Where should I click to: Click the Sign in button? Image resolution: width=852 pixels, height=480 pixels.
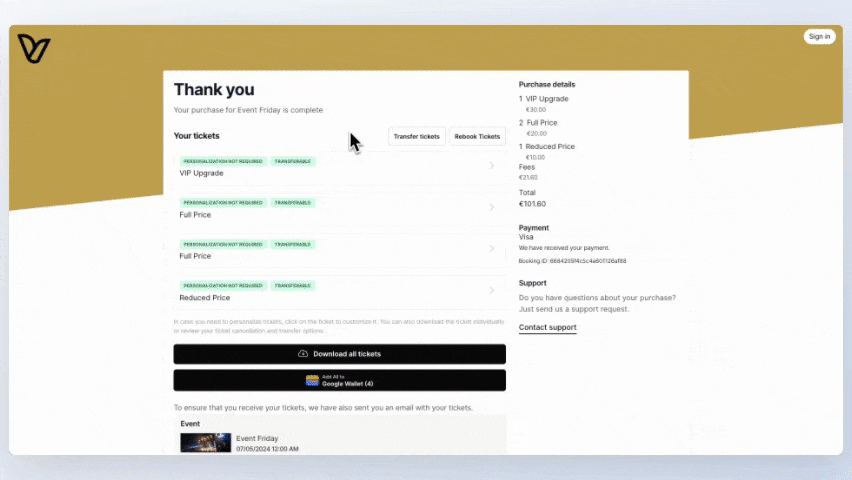click(x=819, y=37)
